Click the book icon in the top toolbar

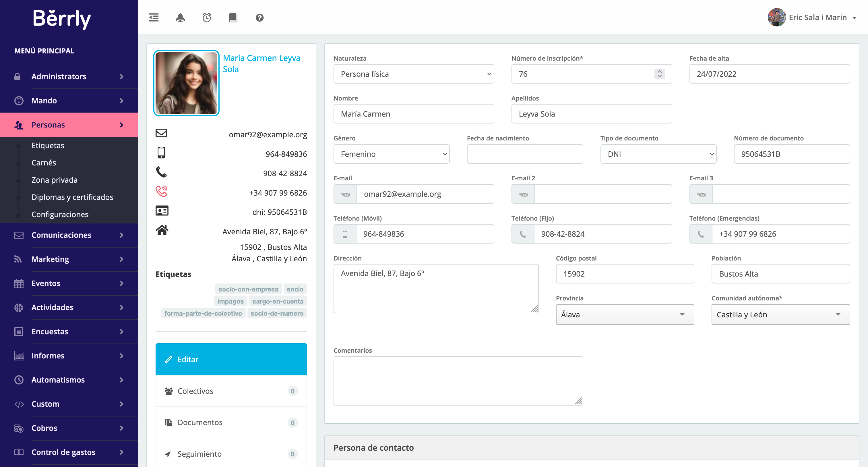233,18
